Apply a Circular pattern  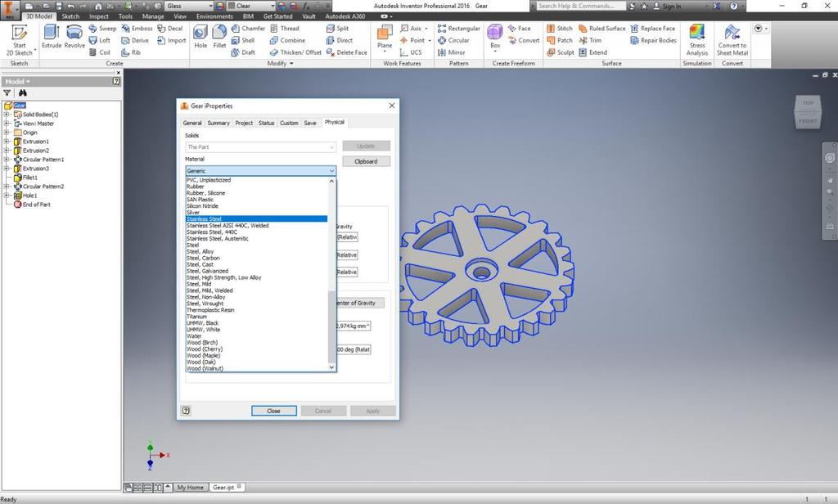(x=453, y=40)
